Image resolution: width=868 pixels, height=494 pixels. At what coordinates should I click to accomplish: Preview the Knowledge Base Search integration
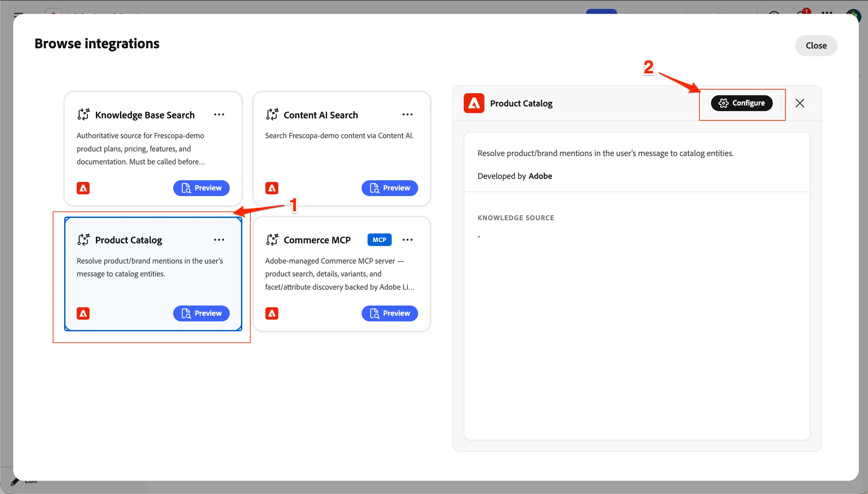(201, 188)
